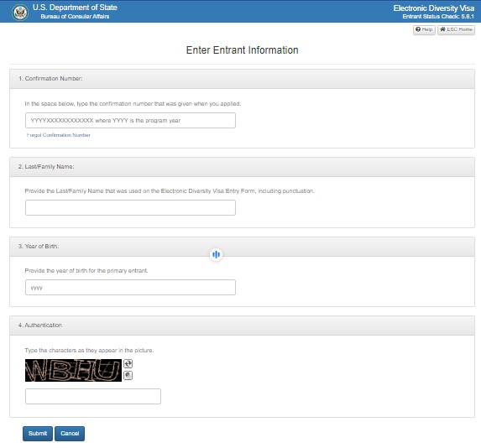Screen dimensions: 481x448
Task: Cancel the entrant status check
Action: (70, 434)
